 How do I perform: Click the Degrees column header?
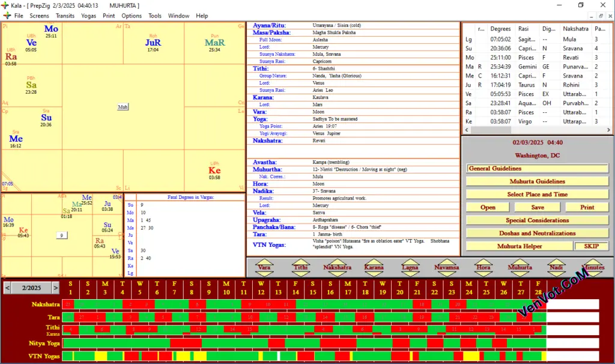(500, 29)
